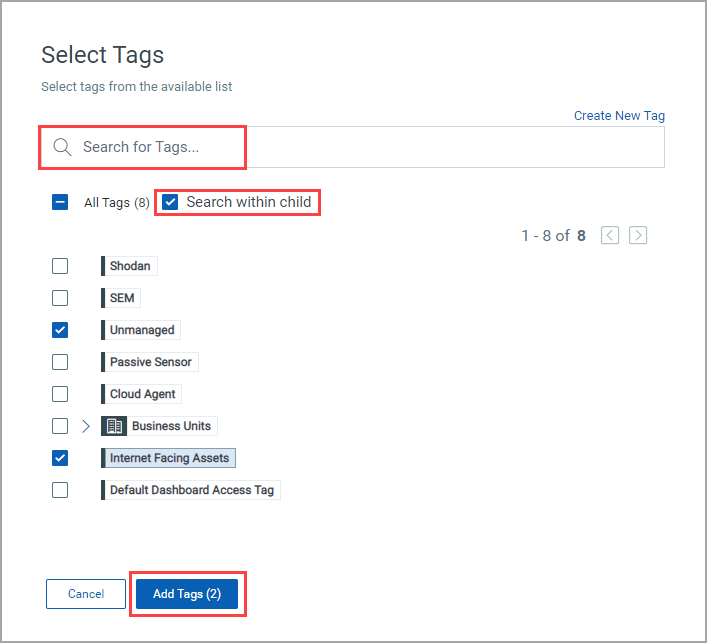Uncheck the Unmanaged tag
The width and height of the screenshot is (707, 643).
(x=60, y=330)
